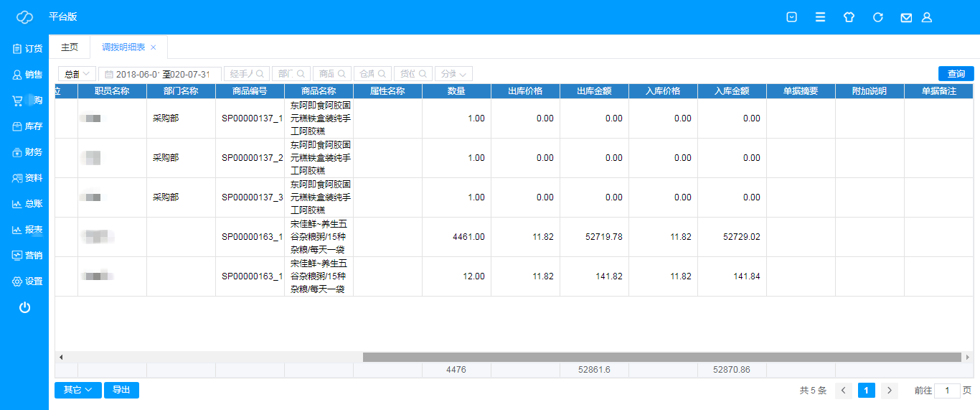
Task: Close the 调拨明细表 tab
Action: [153, 47]
